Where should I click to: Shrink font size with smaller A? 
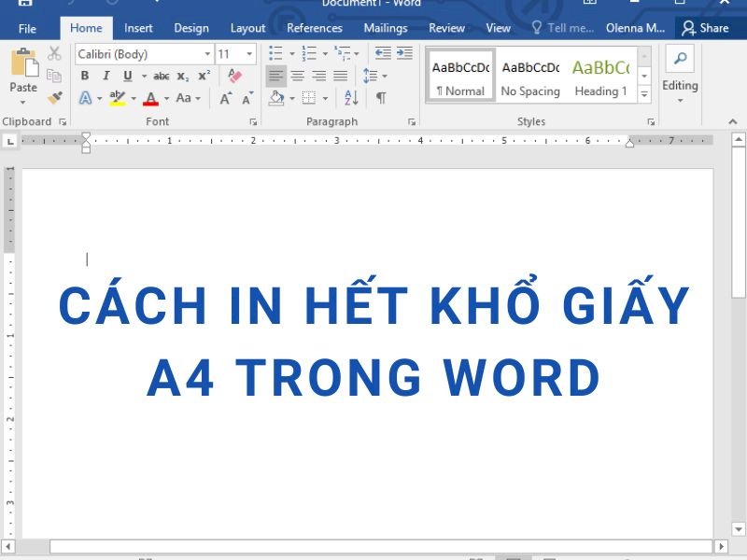(247, 98)
